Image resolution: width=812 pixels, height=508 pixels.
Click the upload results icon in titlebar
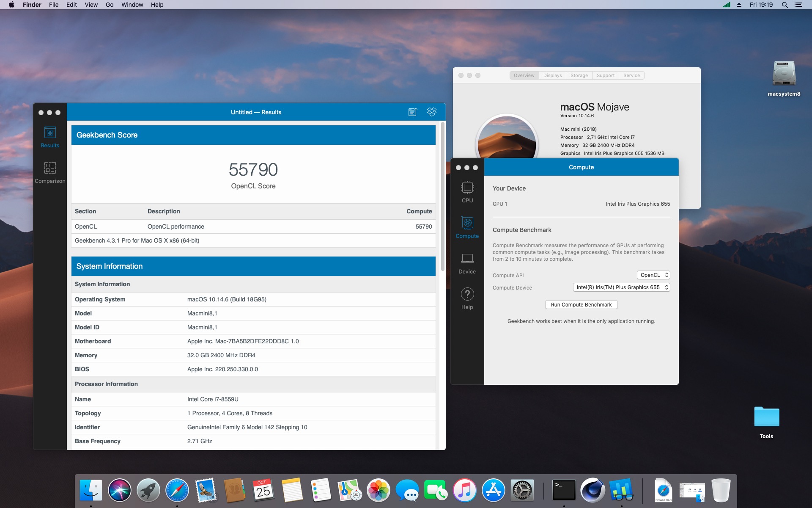tap(413, 112)
